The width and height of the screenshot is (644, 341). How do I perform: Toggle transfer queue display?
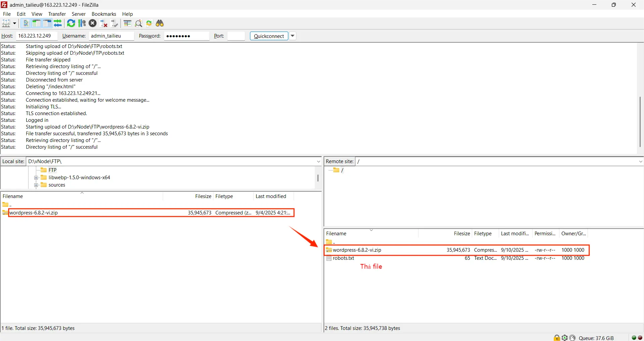coord(58,23)
